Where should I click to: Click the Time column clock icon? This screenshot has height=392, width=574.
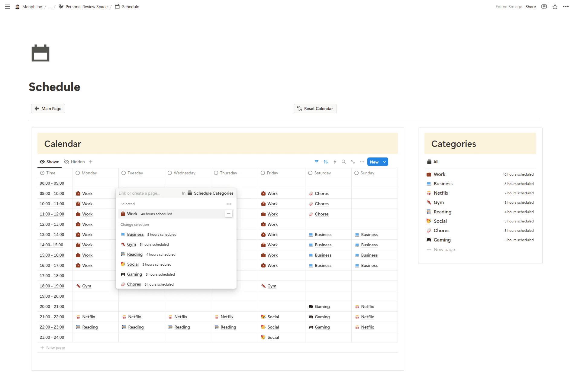point(42,173)
